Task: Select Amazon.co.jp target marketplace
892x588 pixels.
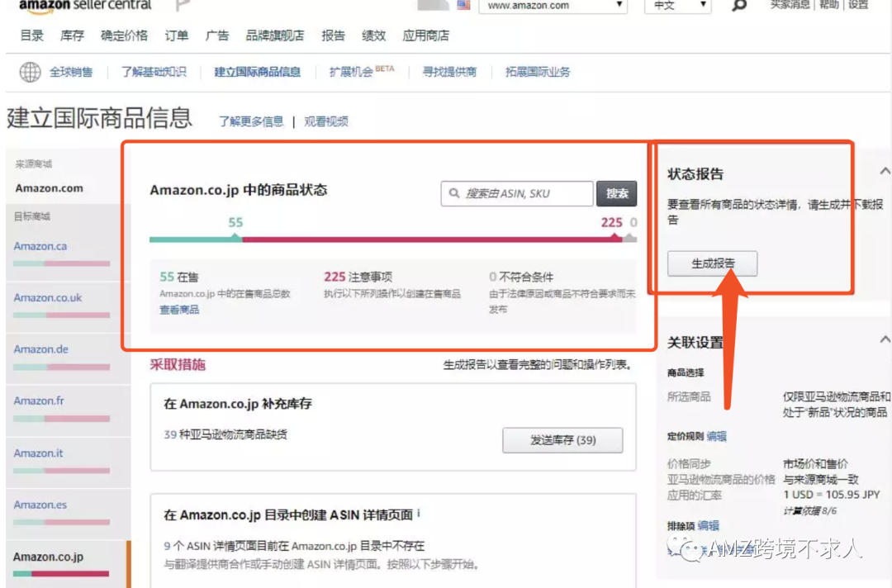Action: click(x=49, y=557)
